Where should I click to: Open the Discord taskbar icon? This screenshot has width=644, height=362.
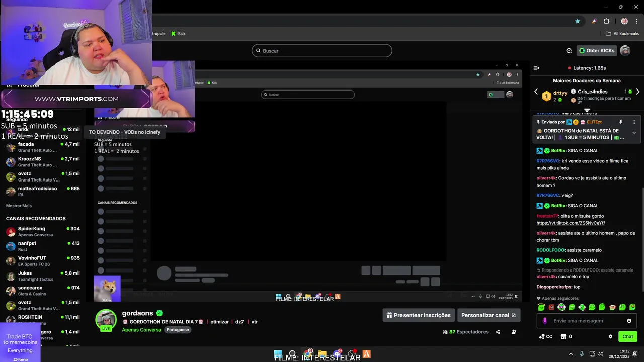click(337, 354)
